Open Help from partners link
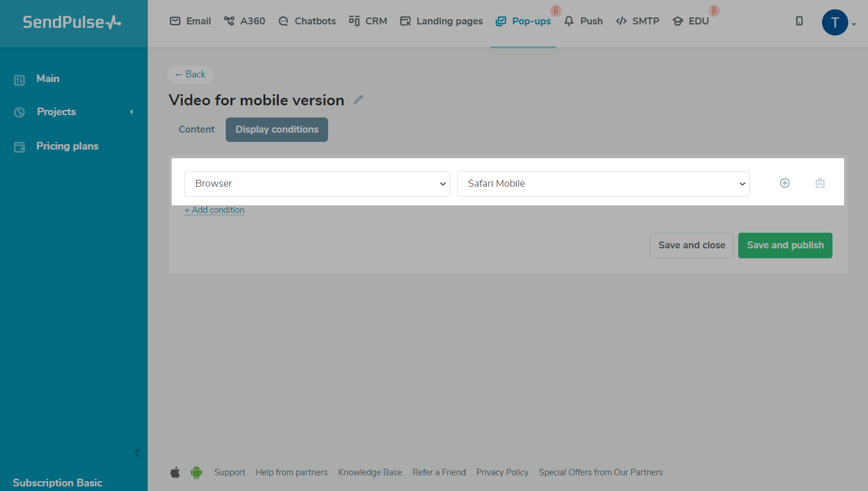Image resolution: width=868 pixels, height=491 pixels. [291, 472]
